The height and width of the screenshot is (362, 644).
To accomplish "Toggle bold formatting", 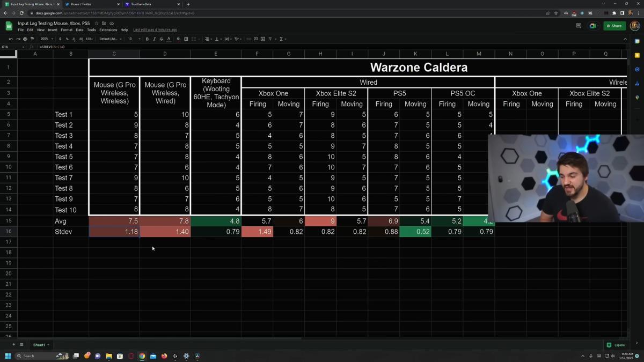I will pyautogui.click(x=147, y=39).
